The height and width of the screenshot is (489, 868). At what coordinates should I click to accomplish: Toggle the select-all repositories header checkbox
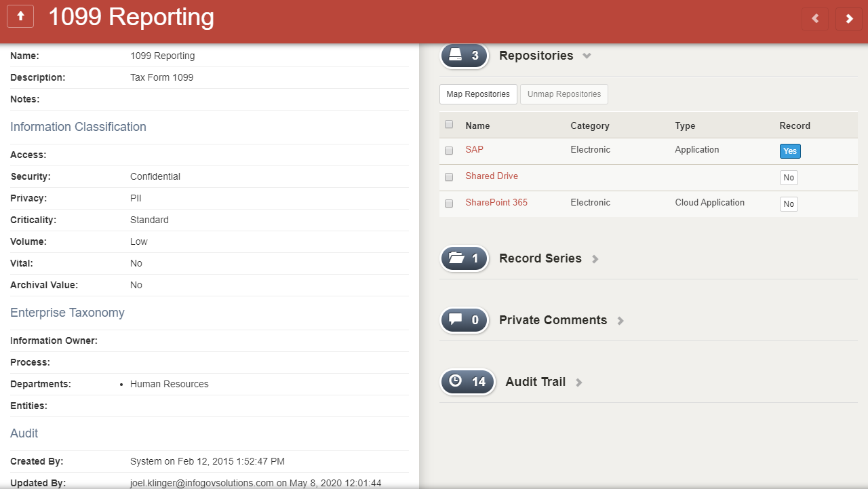[449, 125]
